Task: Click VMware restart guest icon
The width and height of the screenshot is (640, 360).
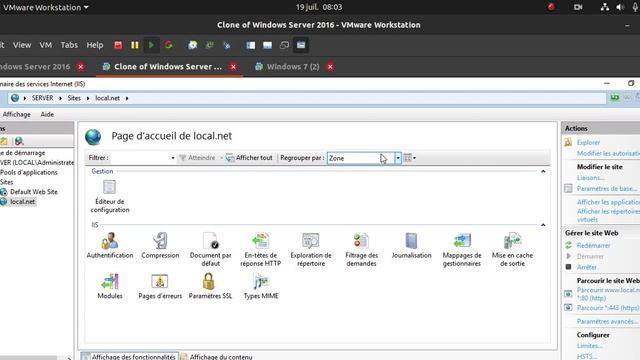Action: (x=168, y=45)
